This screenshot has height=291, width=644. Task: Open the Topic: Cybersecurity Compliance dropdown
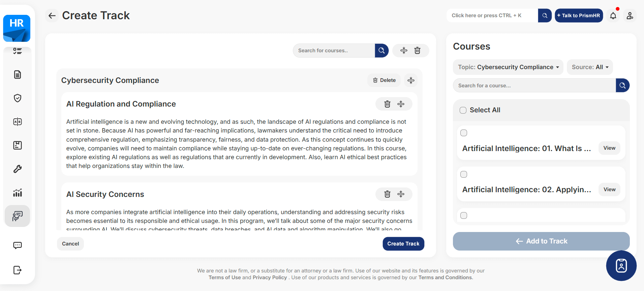coord(508,67)
